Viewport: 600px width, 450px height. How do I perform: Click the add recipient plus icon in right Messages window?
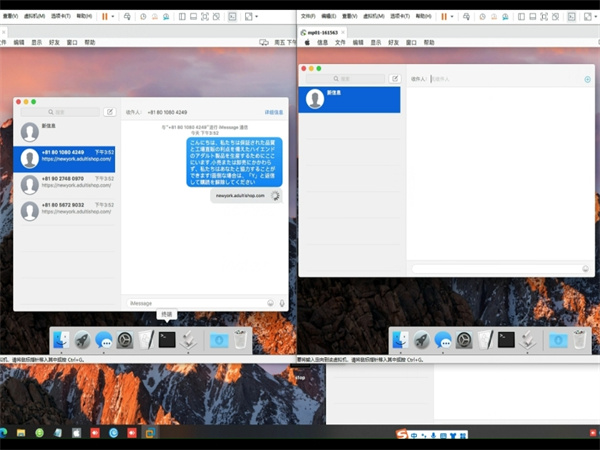point(587,78)
